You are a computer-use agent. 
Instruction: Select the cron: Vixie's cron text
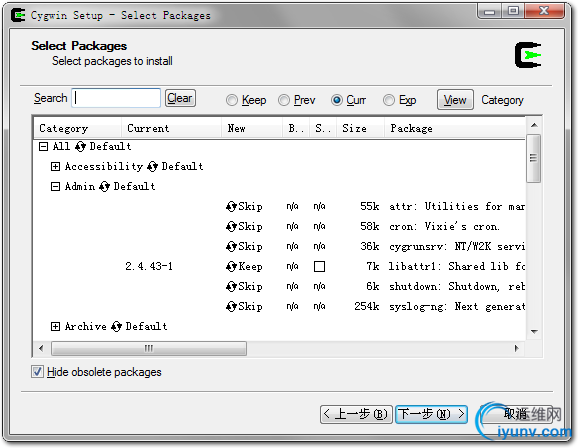coord(445,226)
